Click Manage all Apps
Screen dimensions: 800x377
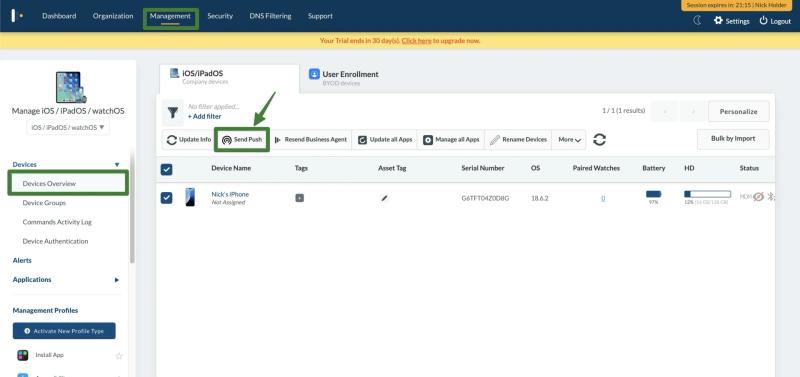tap(451, 139)
